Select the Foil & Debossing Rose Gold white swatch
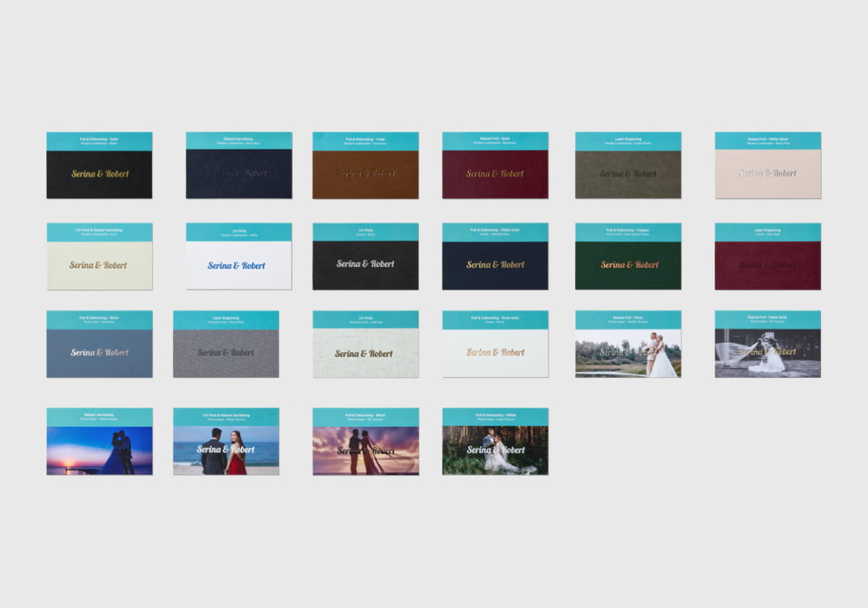The image size is (868, 608). [495, 344]
